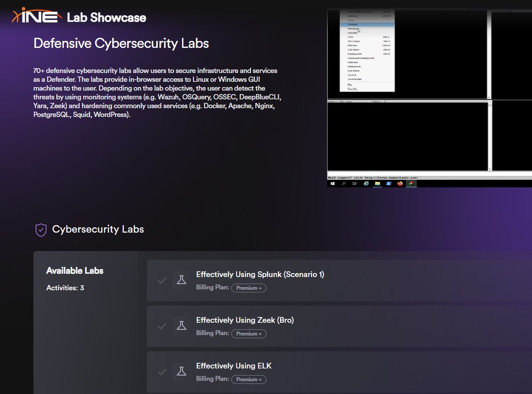This screenshot has width=532, height=394.
Task: Choose Hardware Breakpoints in the debugger menu
Action: 367,58
